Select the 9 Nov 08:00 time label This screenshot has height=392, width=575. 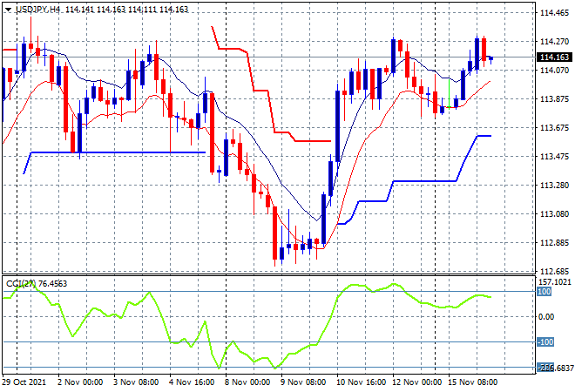click(303, 382)
